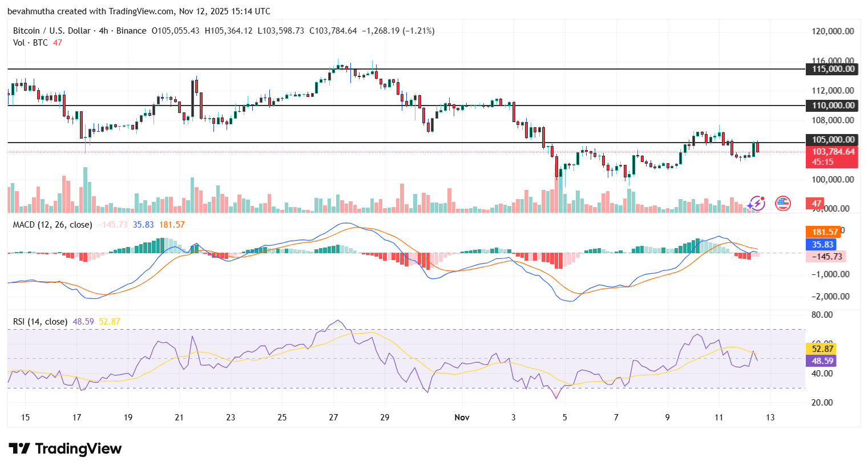Open the Bitcoin / U.S. Dollar symbol selector

click(54, 31)
